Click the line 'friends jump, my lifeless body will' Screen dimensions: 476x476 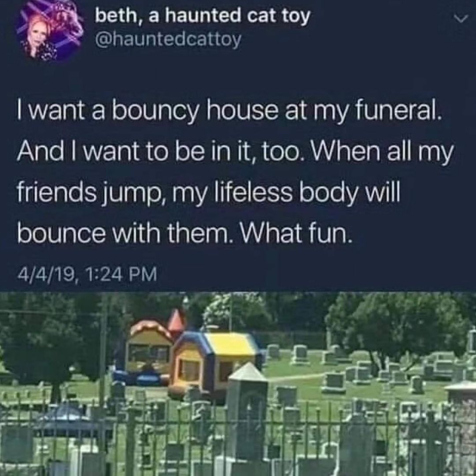pos(209,194)
